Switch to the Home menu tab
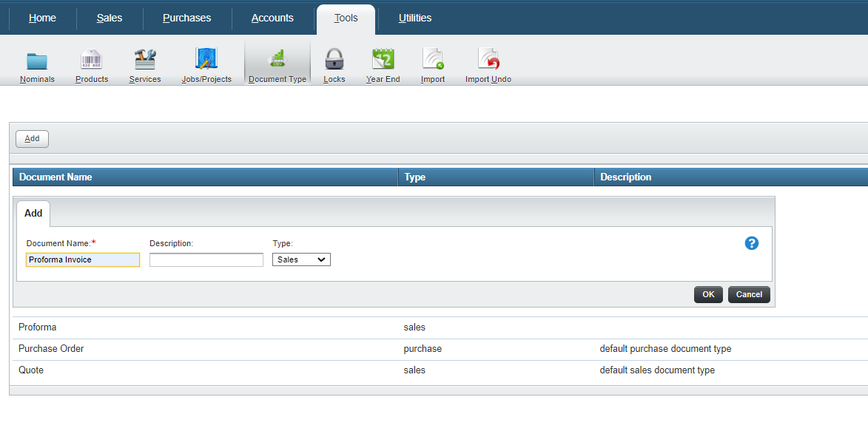868x448 pixels. pos(42,18)
